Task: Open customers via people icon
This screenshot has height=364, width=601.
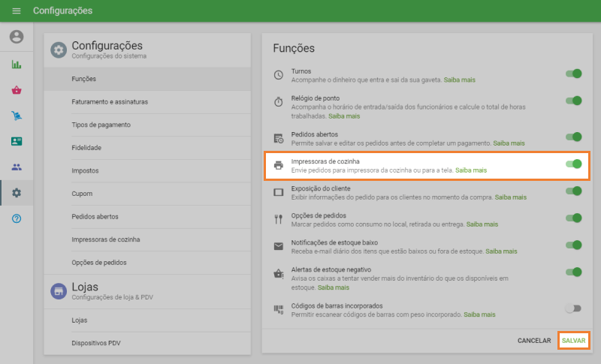Action: coord(17,167)
